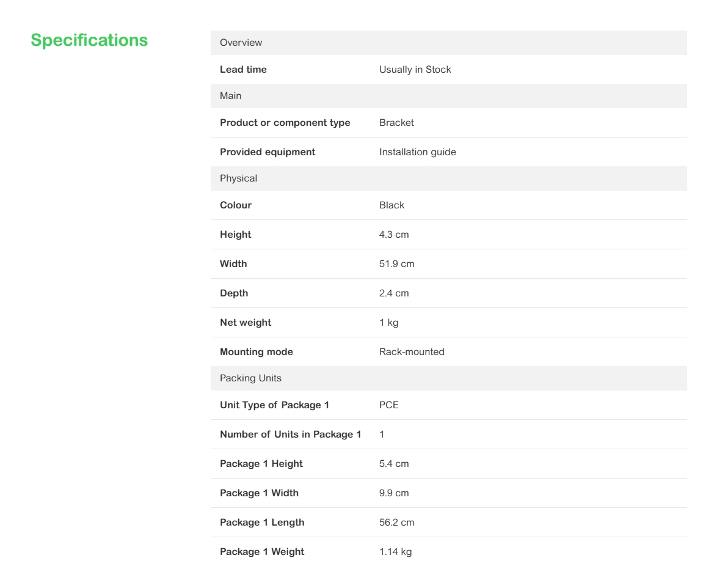Select the 1.14 kg package weight value

(x=395, y=552)
